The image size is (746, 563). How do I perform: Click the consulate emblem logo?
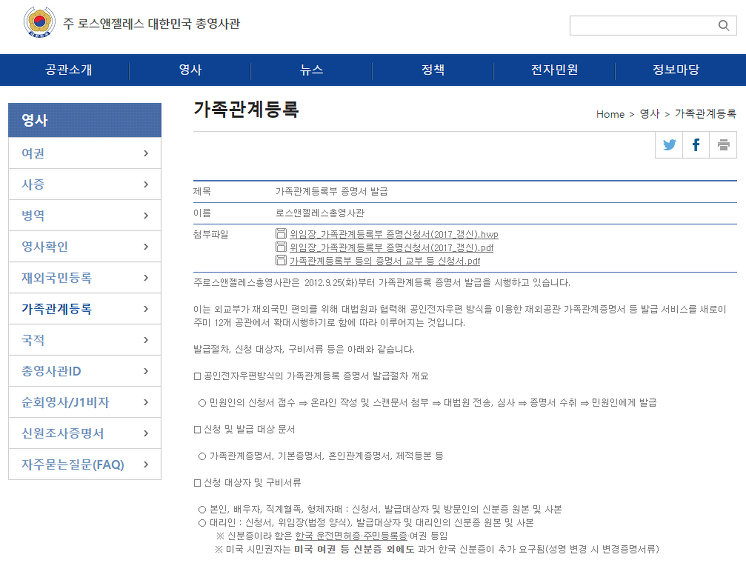(x=39, y=22)
